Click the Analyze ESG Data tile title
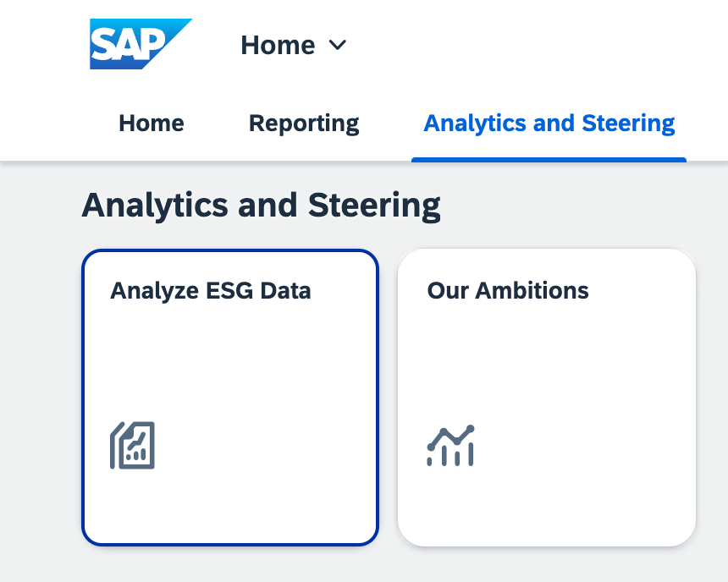The height and width of the screenshot is (582, 728). (210, 292)
